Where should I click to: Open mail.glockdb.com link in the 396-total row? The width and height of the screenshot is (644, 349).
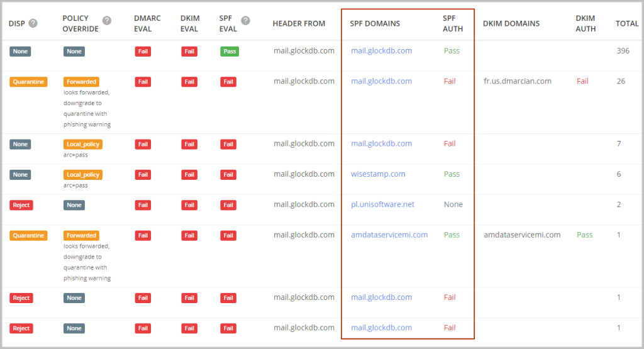coord(381,51)
